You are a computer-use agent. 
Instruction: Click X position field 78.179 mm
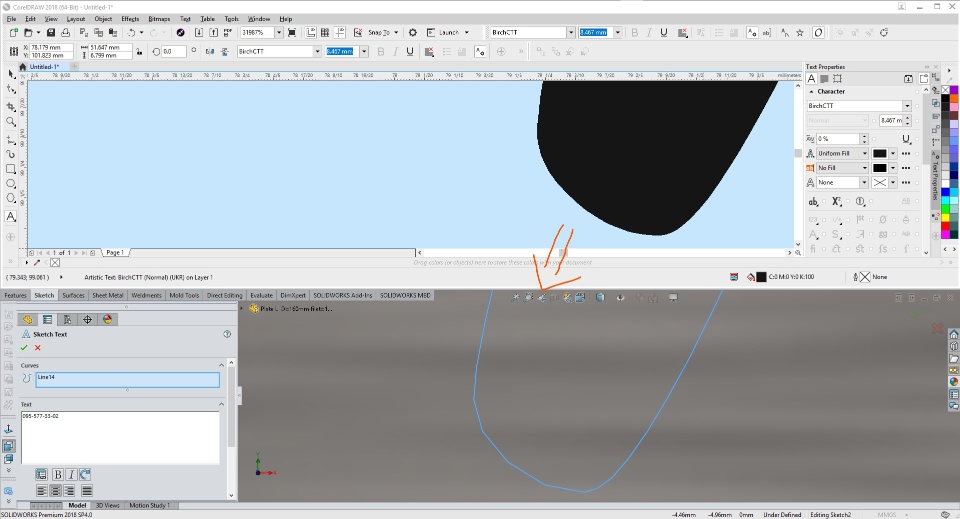(51, 47)
